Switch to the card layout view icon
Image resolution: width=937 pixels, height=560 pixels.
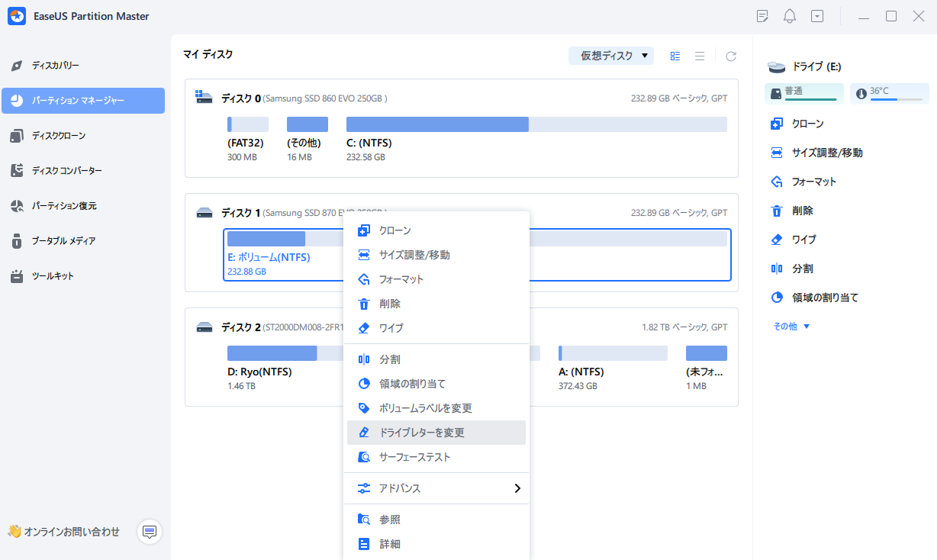click(675, 56)
